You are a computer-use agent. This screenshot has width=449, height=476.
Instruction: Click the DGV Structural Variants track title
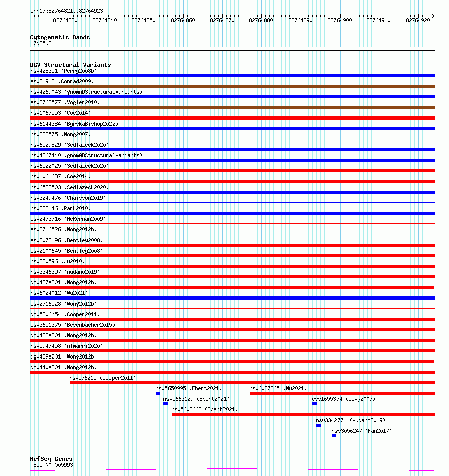point(71,65)
